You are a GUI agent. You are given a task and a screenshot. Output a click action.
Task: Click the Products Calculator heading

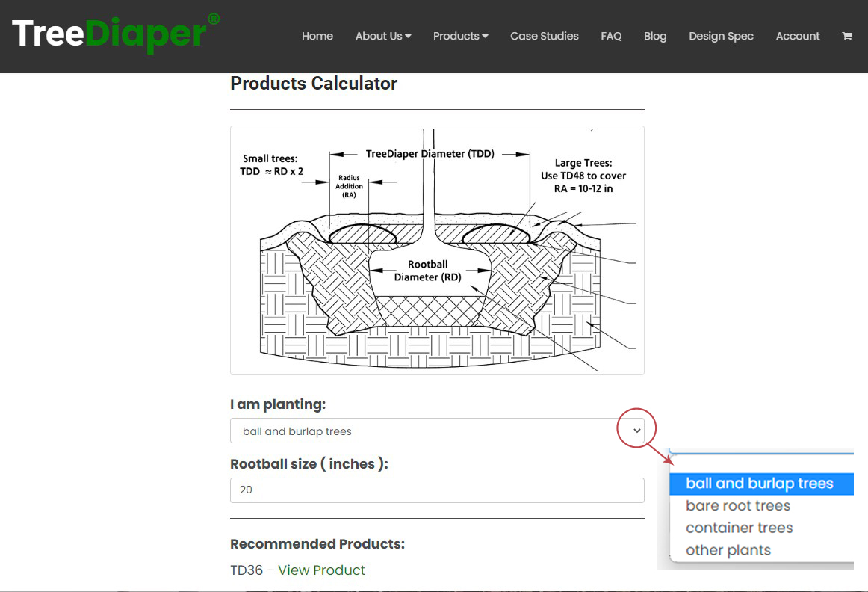(314, 84)
